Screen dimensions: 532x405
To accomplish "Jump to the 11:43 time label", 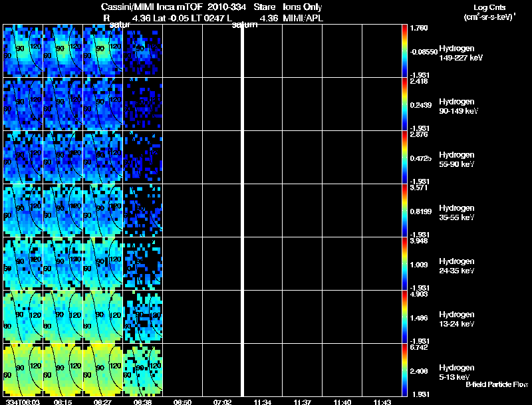I will tap(382, 402).
